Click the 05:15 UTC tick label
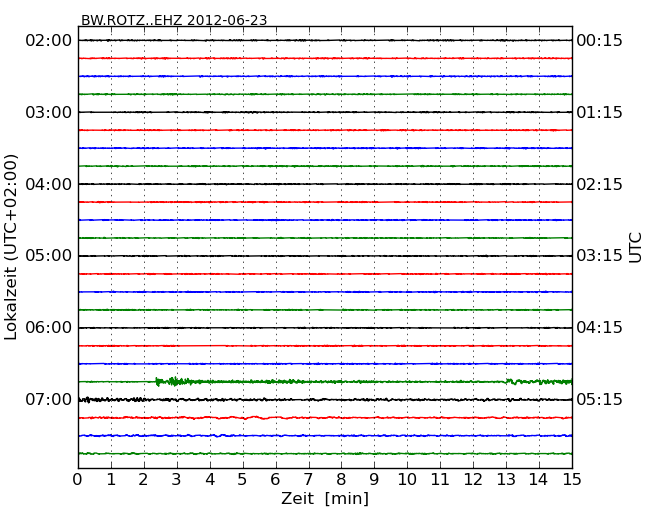Screen dimensions: 650x520 coord(599,400)
